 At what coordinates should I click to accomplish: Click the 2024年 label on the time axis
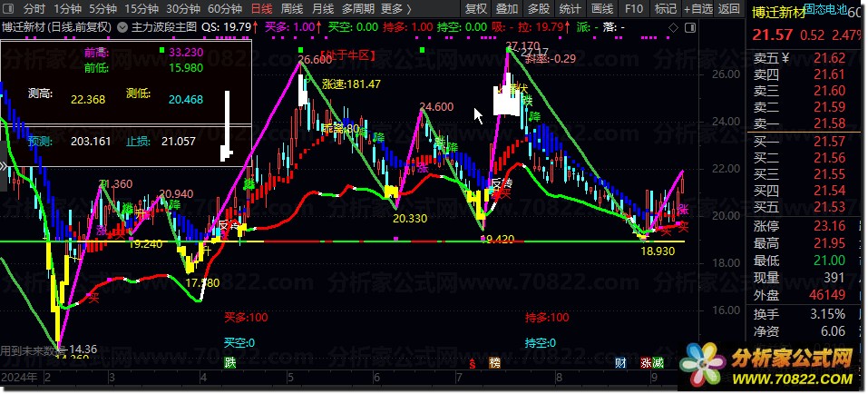(x=20, y=378)
